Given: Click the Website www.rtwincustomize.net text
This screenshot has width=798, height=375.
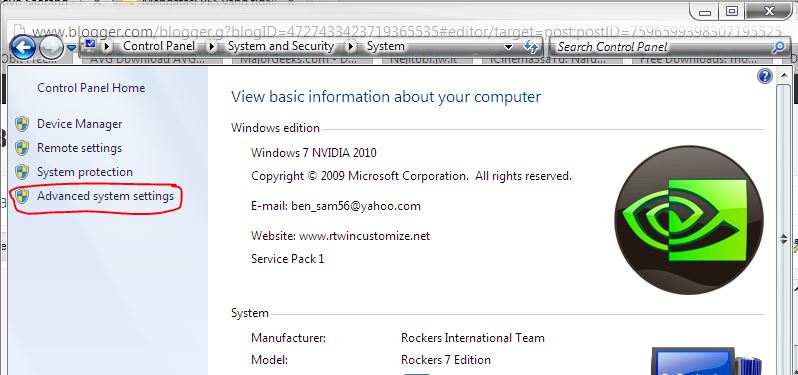Looking at the screenshot, I should coord(340,236).
